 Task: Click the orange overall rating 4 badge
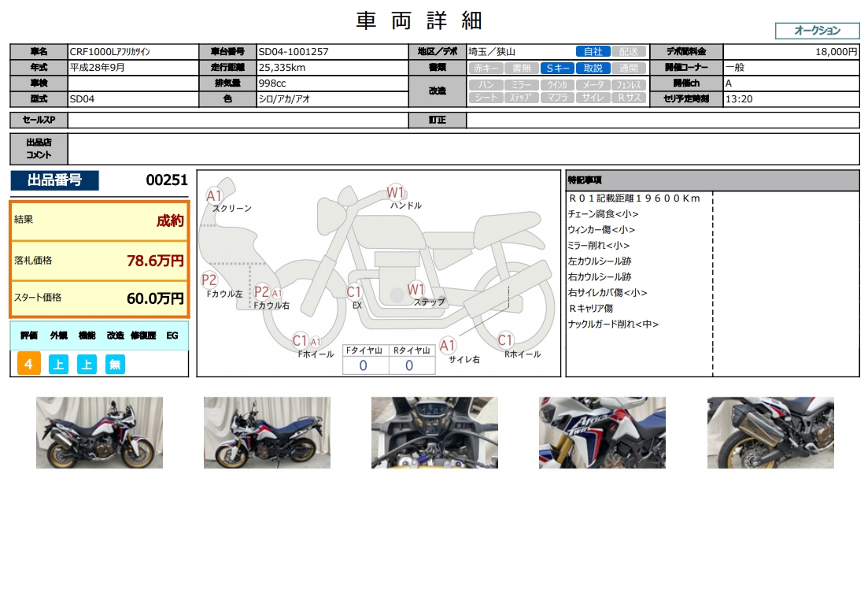click(29, 364)
